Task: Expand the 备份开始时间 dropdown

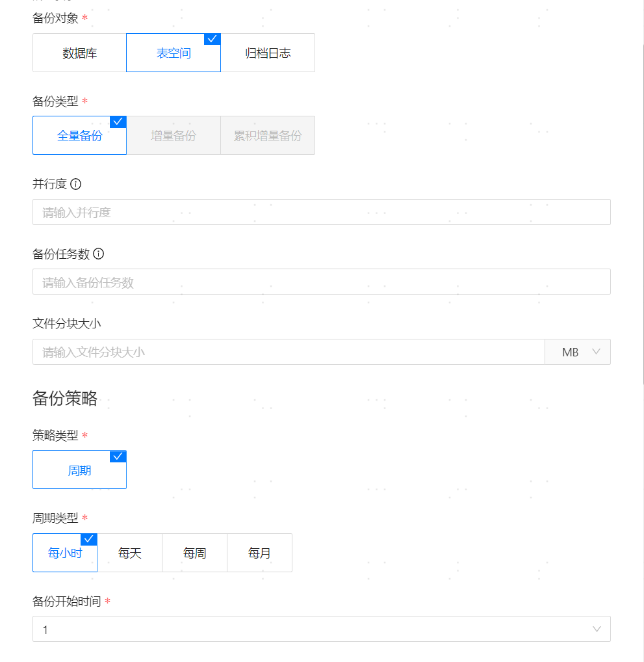Action: 321,629
